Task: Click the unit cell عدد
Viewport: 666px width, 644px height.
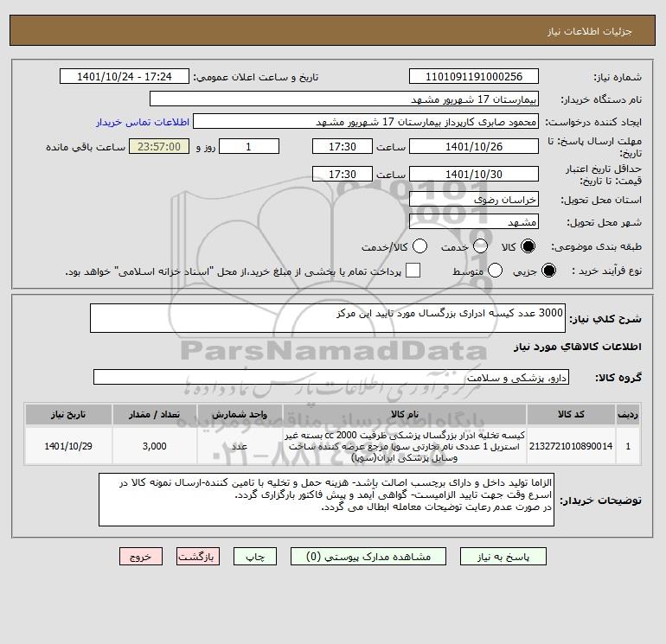Action: 240,446
